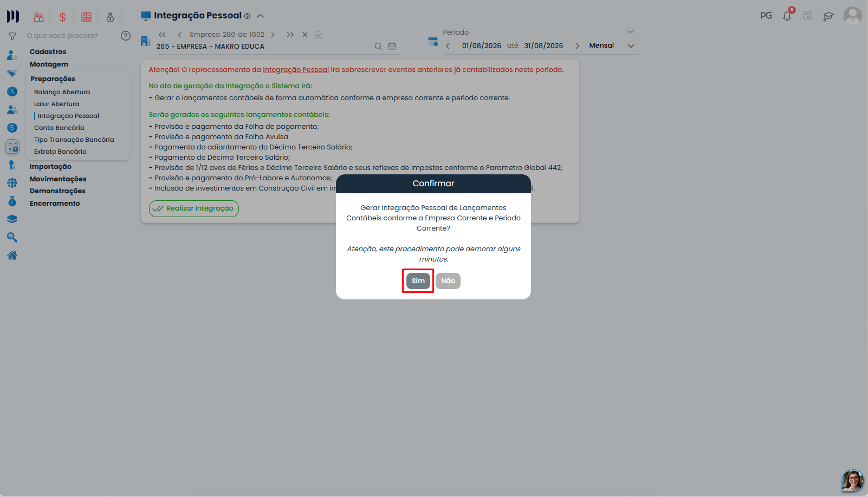Viewport: 868px width, 497px height.
Task: Open the sidebar stacked layers icon
Action: point(12,219)
